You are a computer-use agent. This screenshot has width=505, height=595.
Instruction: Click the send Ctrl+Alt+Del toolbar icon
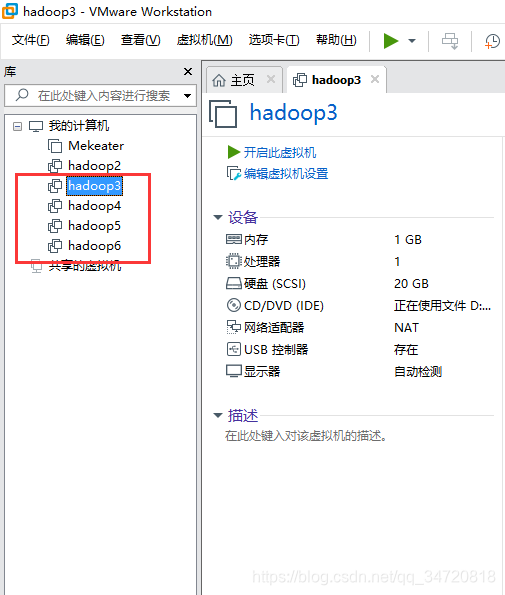(450, 41)
